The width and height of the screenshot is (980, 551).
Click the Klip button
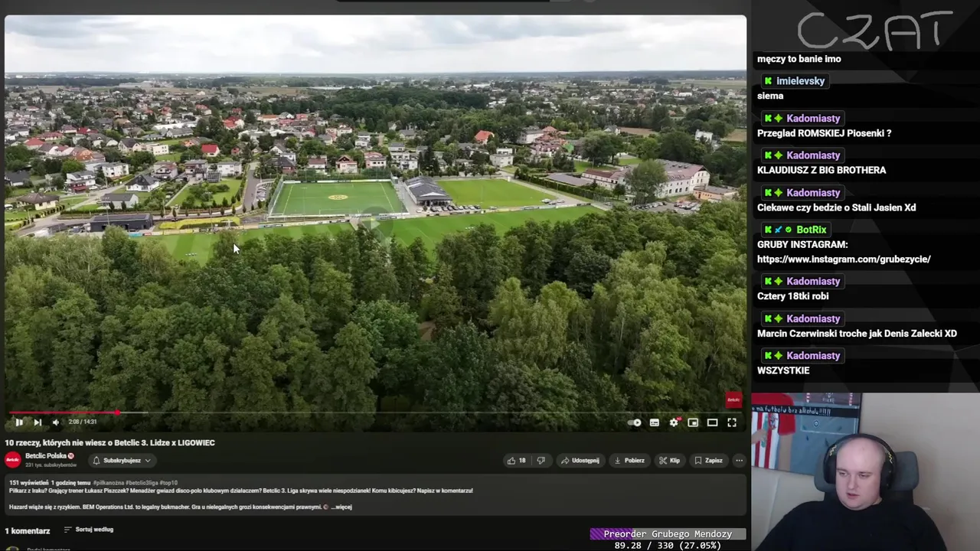click(669, 461)
